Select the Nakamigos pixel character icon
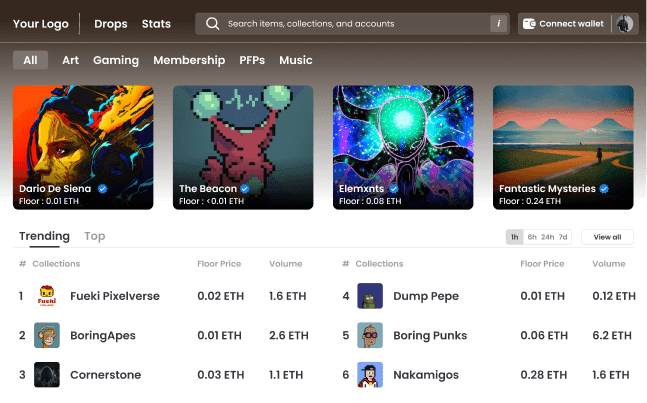The height and width of the screenshot is (403, 647). click(370, 375)
